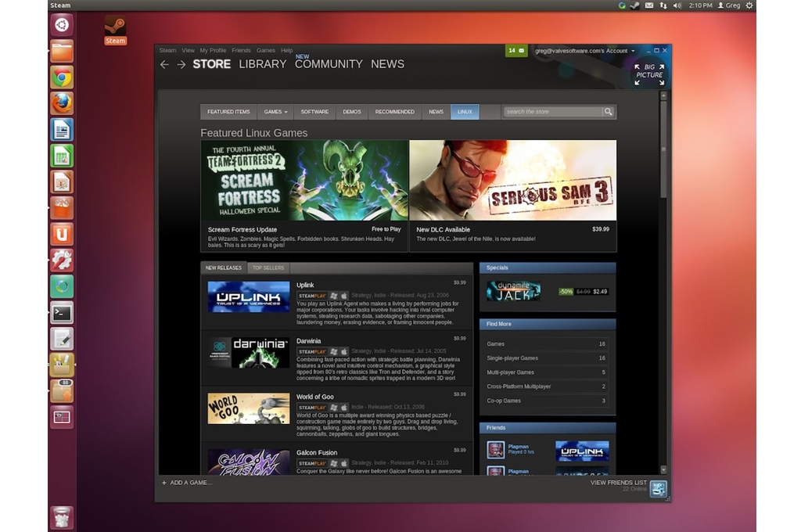Image resolution: width=801 pixels, height=532 pixels.
Task: Switch to the Top Sellers tab
Action: coord(268,268)
